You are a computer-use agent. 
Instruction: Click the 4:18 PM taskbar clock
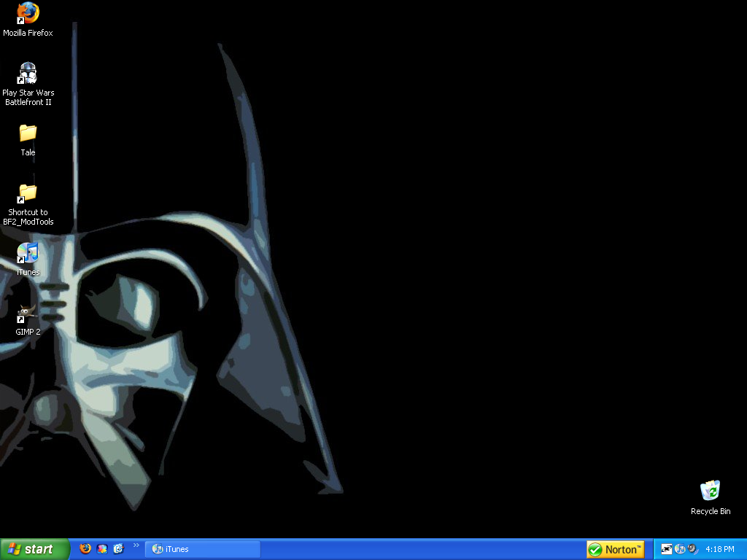click(x=720, y=549)
